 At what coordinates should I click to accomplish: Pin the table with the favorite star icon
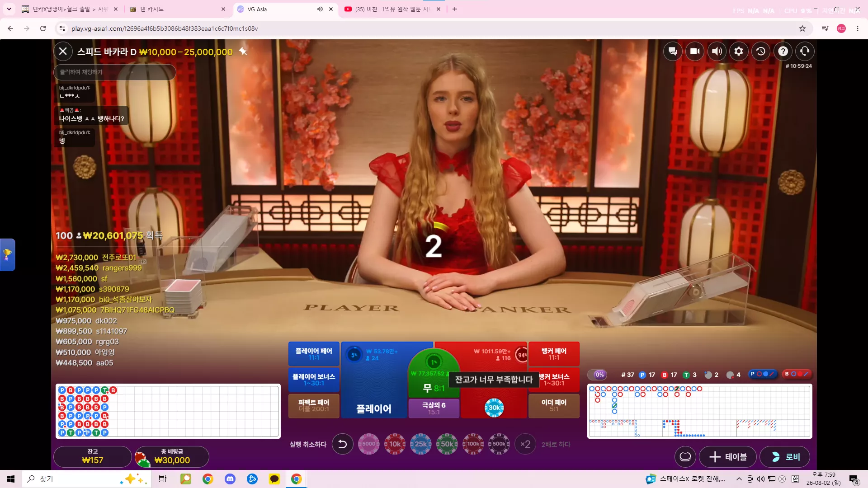coord(243,52)
